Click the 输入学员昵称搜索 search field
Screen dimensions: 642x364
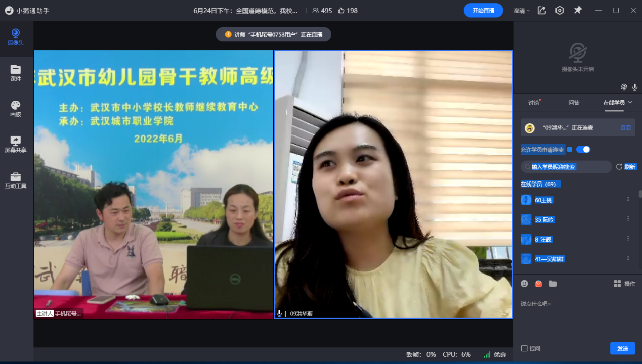tap(567, 167)
